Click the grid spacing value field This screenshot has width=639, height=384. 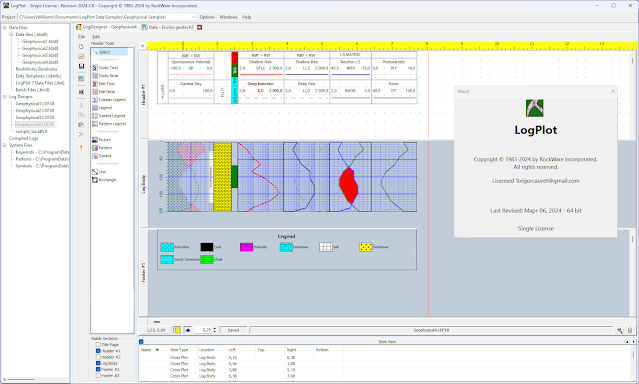203,330
